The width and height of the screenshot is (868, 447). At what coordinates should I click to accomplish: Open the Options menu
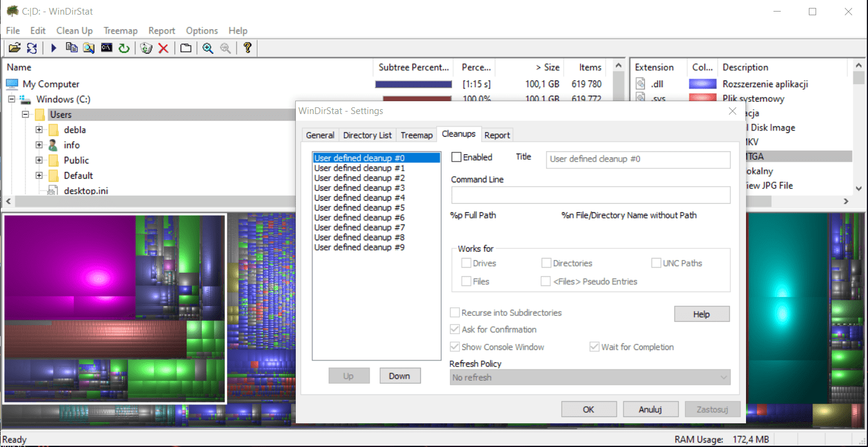tap(202, 30)
